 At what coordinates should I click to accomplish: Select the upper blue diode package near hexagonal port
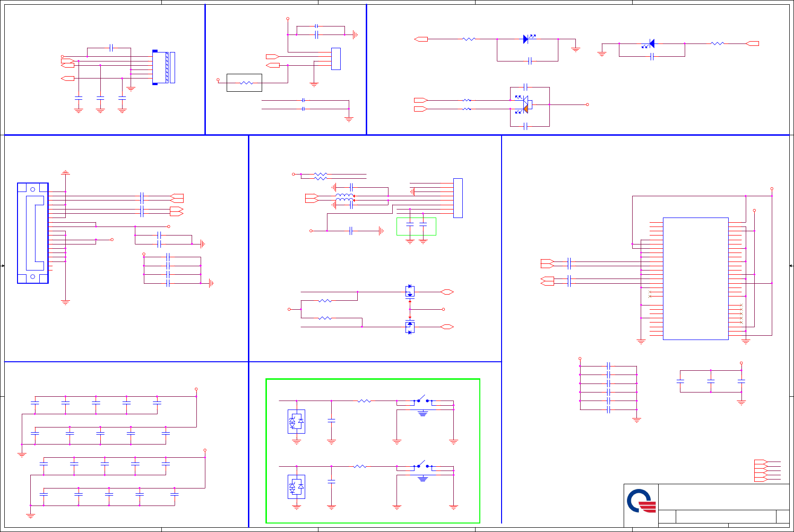[x=410, y=291]
